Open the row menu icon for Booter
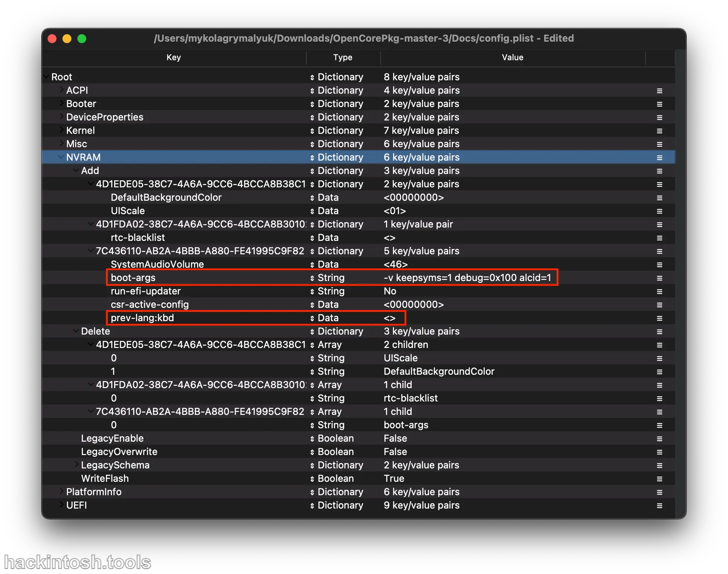Viewport: 728px width, 574px height. 659,104
